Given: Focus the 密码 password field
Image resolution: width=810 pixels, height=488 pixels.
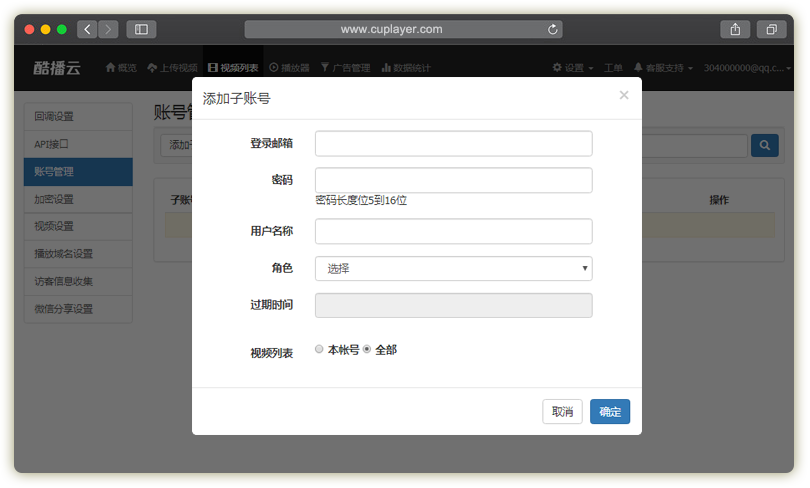Looking at the screenshot, I should tap(453, 180).
